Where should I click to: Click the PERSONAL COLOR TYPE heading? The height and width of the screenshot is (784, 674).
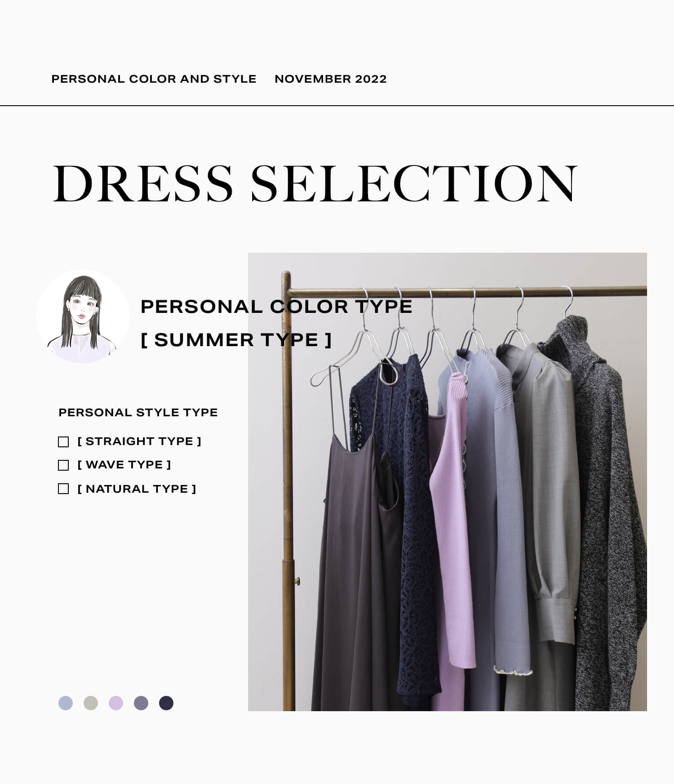276,307
